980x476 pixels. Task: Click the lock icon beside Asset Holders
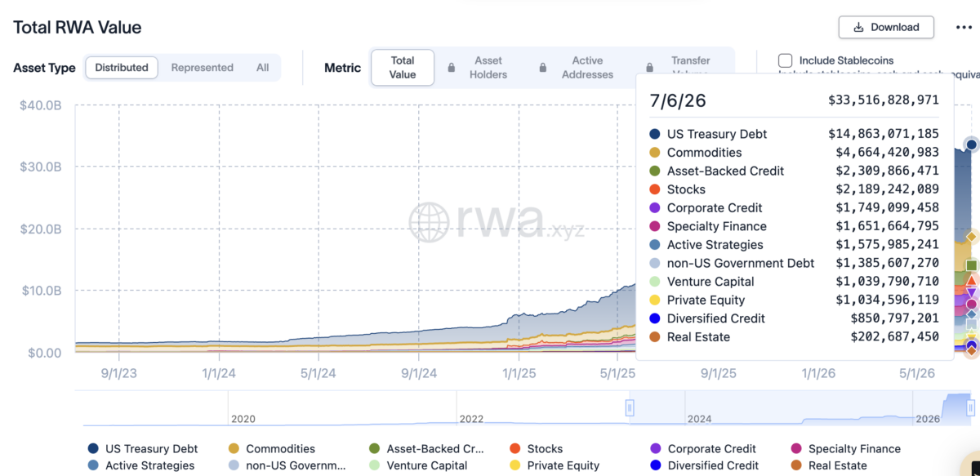coord(452,68)
